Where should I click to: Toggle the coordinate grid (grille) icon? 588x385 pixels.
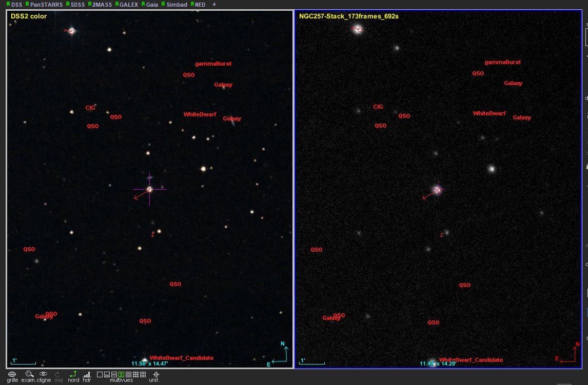[x=12, y=375]
